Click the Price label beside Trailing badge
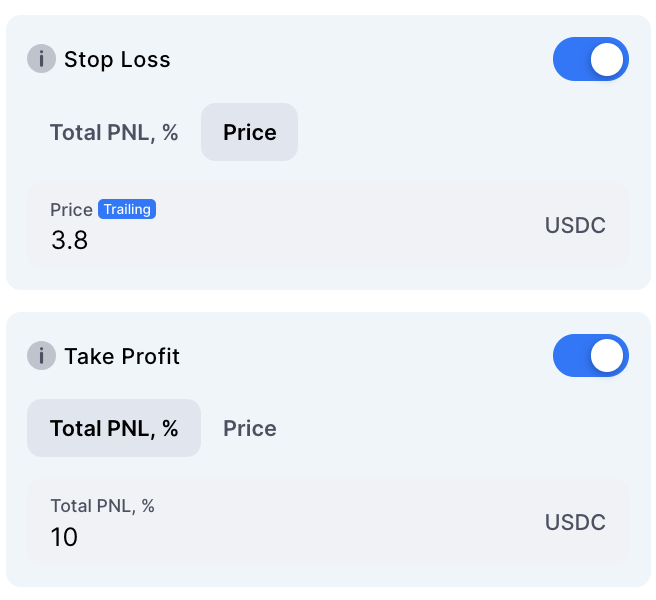The width and height of the screenshot is (656, 600). [71, 210]
